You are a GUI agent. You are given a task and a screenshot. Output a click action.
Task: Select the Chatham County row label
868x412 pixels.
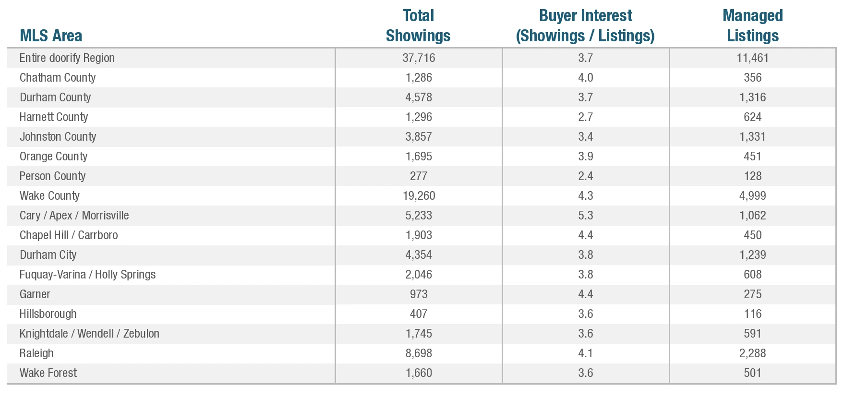58,78
